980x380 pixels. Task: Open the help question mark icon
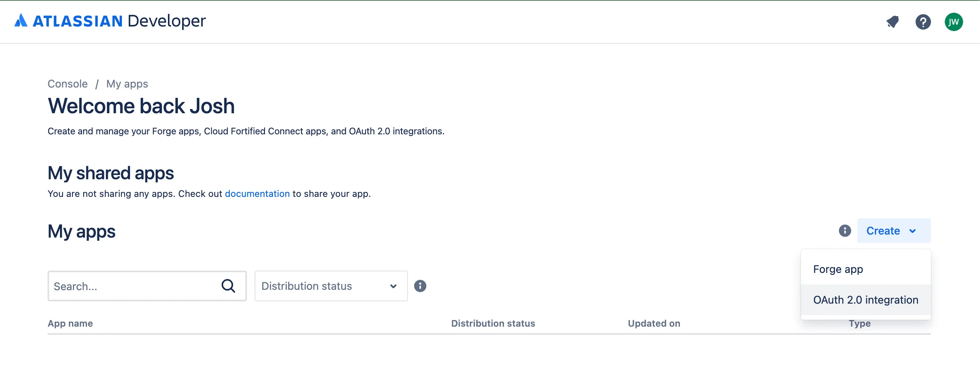click(x=923, y=22)
